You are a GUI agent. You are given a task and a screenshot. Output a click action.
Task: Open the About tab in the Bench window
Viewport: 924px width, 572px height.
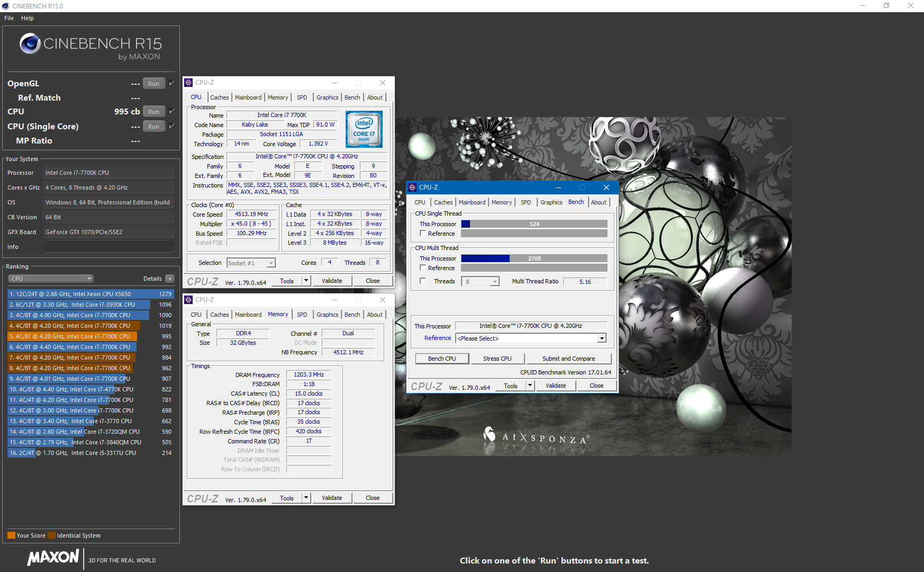[599, 202]
